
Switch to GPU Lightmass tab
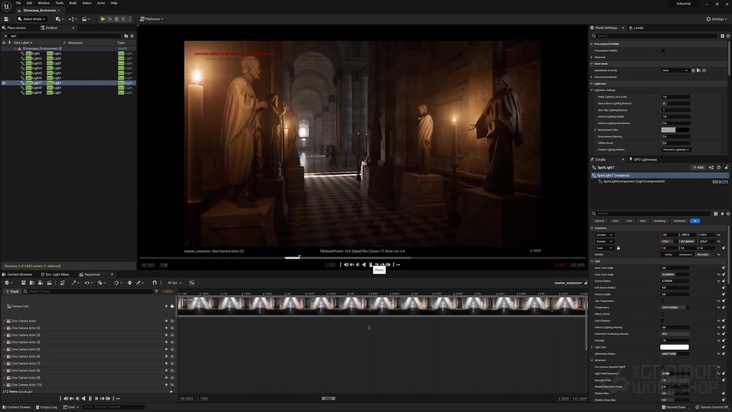point(643,160)
